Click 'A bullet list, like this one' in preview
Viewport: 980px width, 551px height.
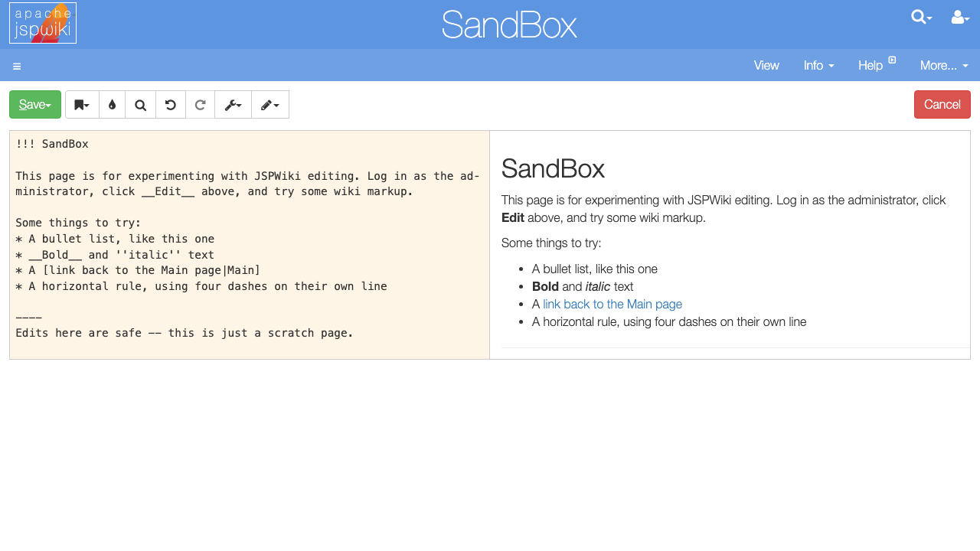(595, 269)
